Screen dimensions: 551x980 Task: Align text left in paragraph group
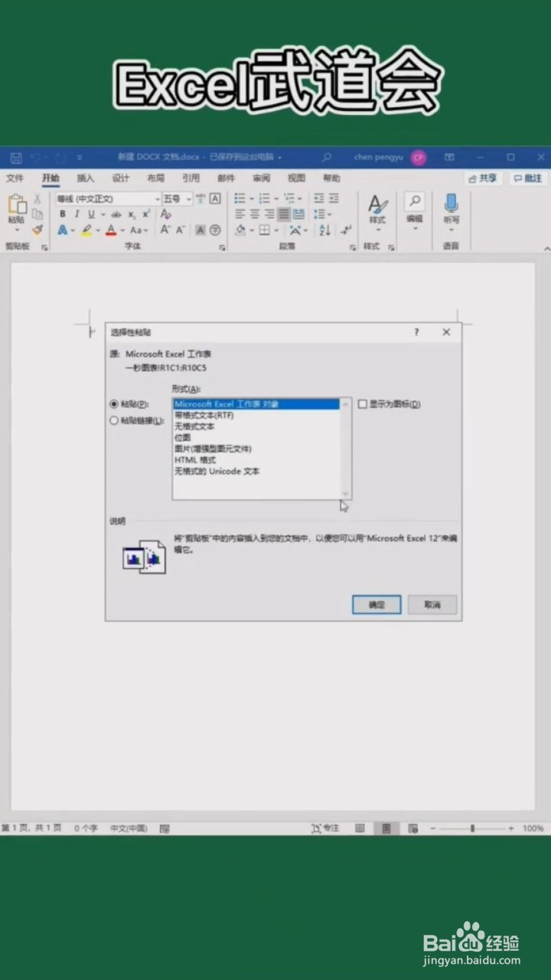click(240, 214)
